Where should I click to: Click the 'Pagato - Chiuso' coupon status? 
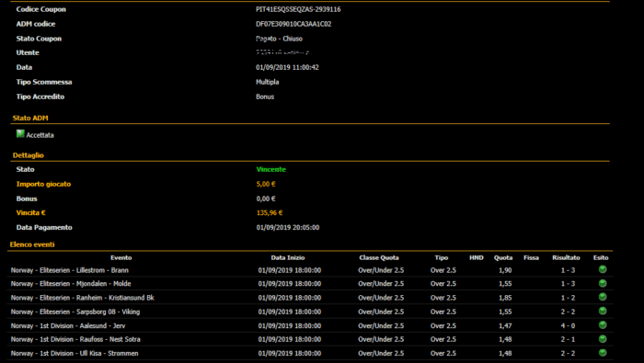pos(280,39)
